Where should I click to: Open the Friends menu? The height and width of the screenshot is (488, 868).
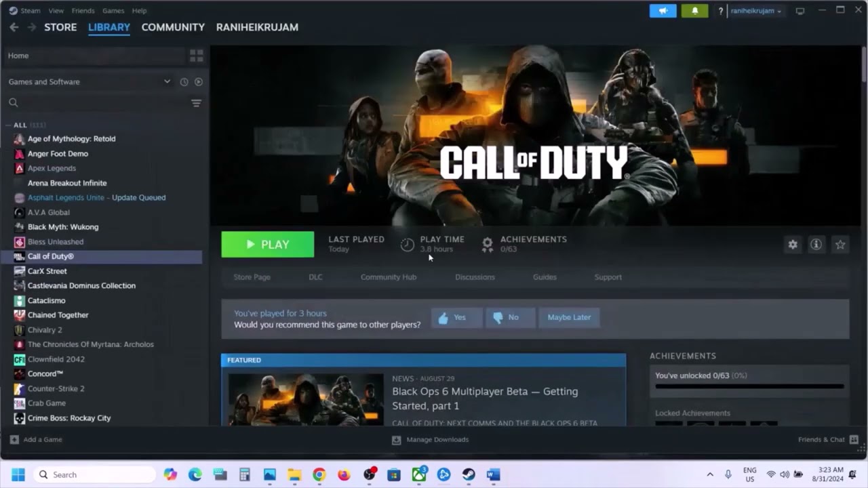(83, 11)
